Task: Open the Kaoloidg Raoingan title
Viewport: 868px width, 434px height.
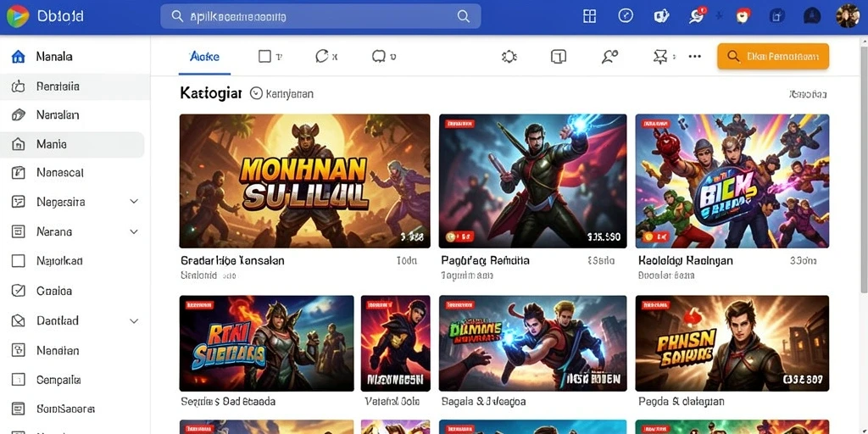Action: pos(685,260)
